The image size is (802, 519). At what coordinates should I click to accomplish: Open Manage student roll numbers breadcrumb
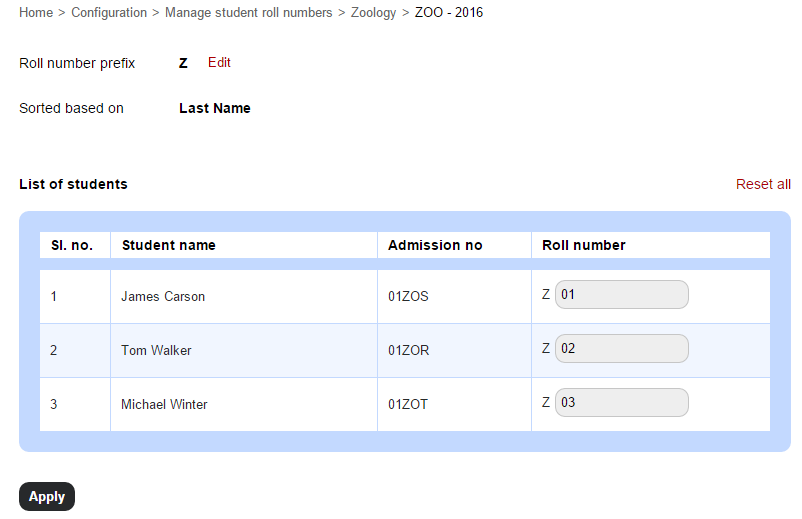249,12
